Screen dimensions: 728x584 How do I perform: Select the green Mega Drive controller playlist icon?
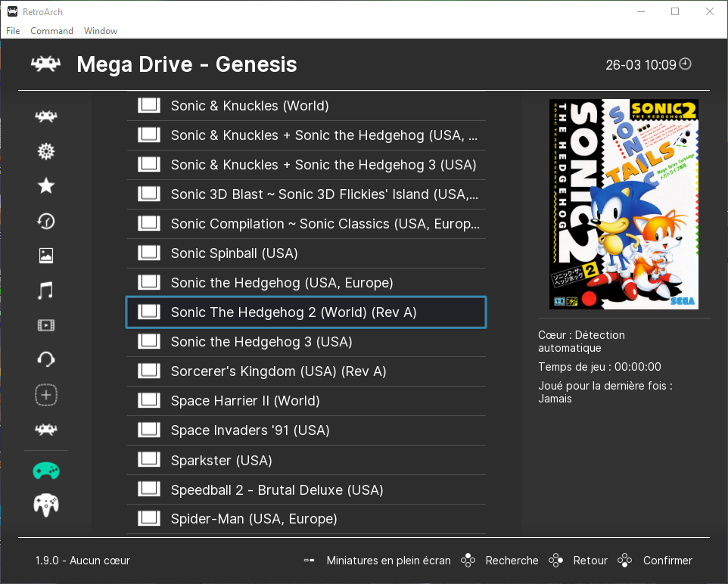click(46, 471)
